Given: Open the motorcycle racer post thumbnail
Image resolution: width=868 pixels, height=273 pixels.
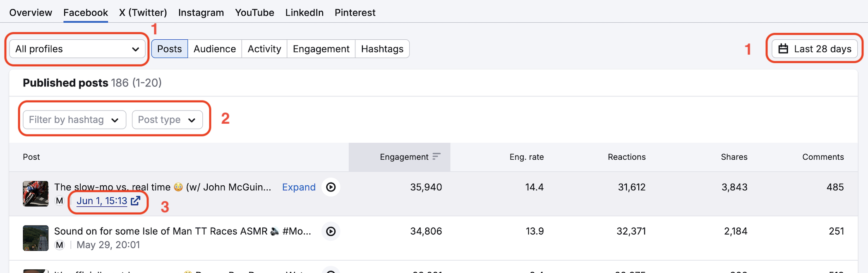Looking at the screenshot, I should pyautogui.click(x=36, y=194).
